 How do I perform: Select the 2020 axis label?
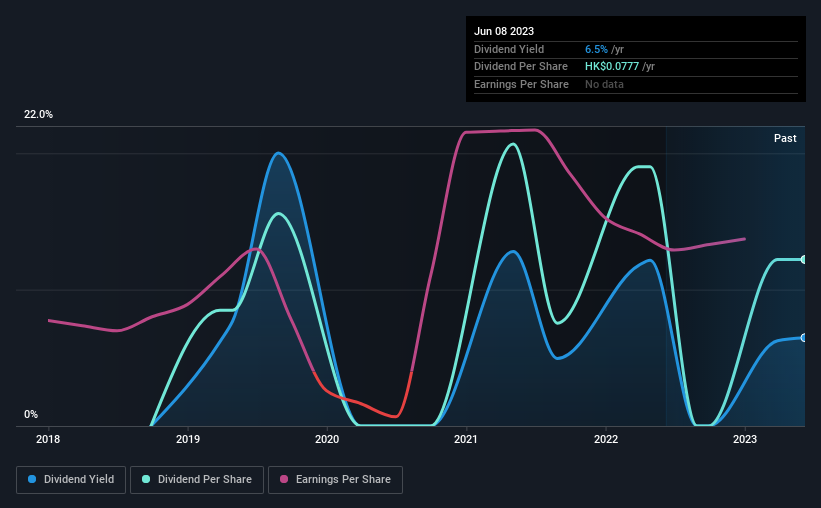[327, 439]
